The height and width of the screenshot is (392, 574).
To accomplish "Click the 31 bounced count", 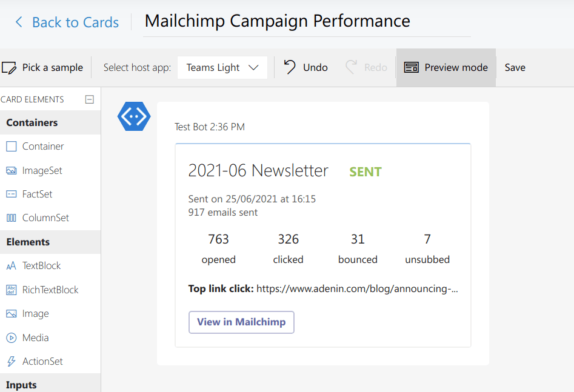I will pos(358,239).
